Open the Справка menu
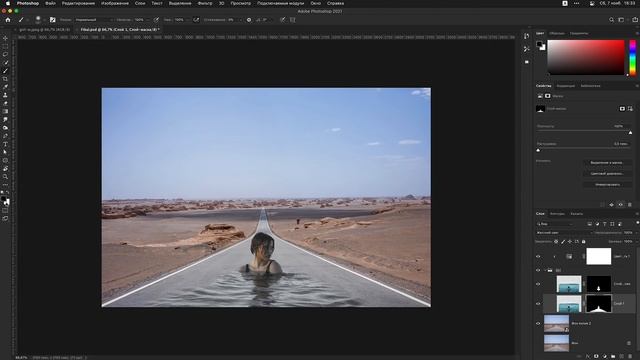Screen dimensions: 640x360 click(336, 3)
